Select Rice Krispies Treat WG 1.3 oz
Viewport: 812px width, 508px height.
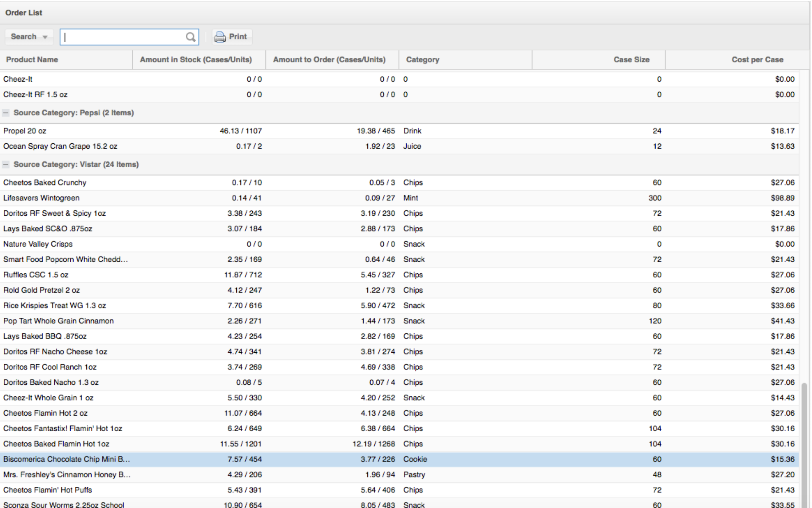399,305
